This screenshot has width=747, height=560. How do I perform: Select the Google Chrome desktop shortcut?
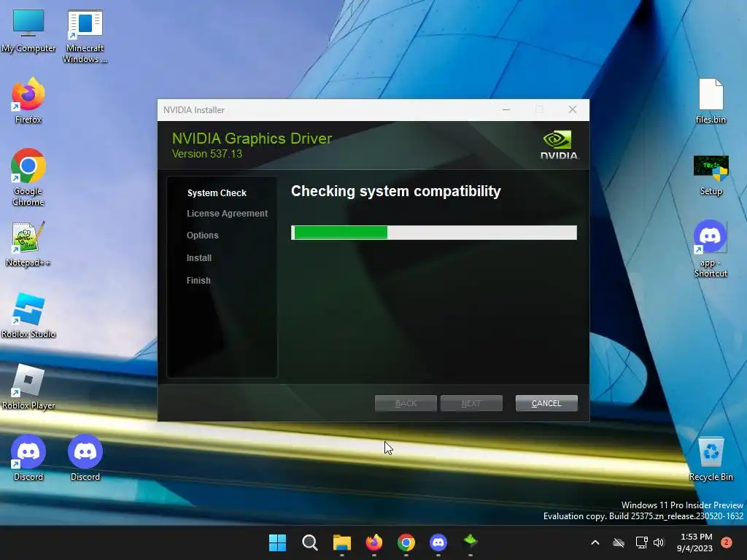click(x=28, y=177)
